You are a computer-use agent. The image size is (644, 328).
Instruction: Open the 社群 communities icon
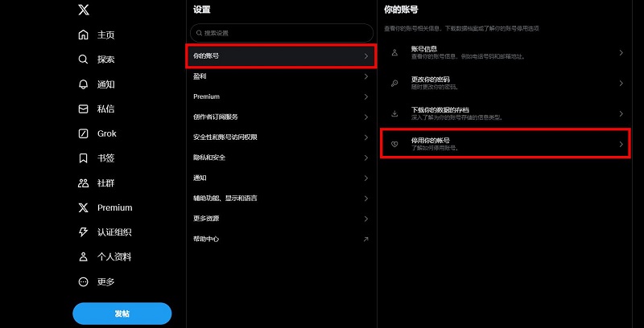[84, 182]
